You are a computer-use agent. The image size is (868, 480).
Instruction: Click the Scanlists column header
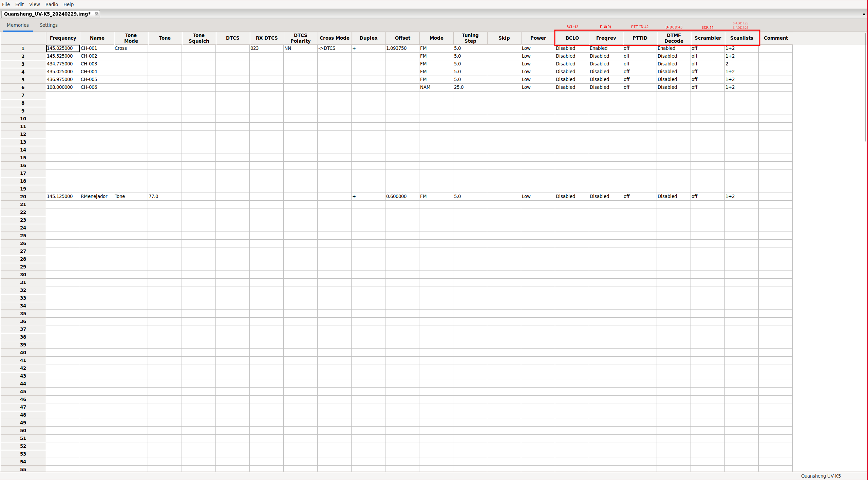pos(741,38)
